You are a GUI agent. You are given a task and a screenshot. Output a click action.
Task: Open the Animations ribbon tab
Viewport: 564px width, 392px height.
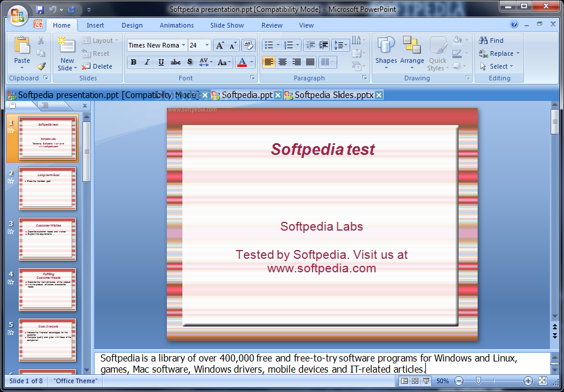pyautogui.click(x=177, y=25)
